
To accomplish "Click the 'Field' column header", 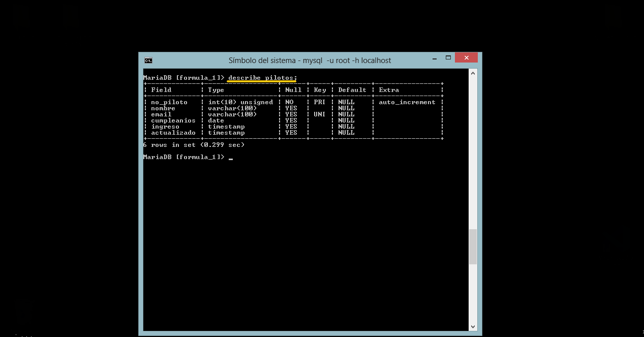I will coord(161,90).
